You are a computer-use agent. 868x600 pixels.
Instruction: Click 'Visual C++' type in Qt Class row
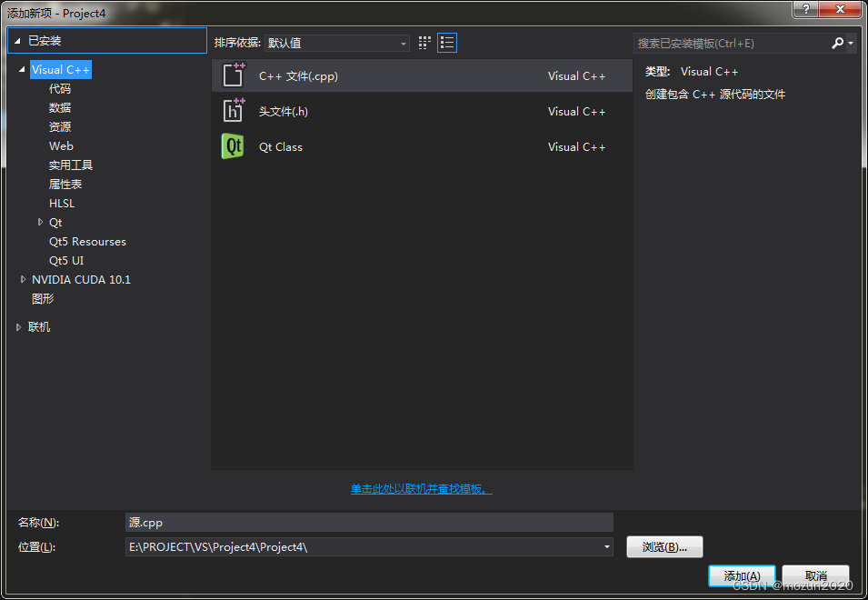point(577,146)
